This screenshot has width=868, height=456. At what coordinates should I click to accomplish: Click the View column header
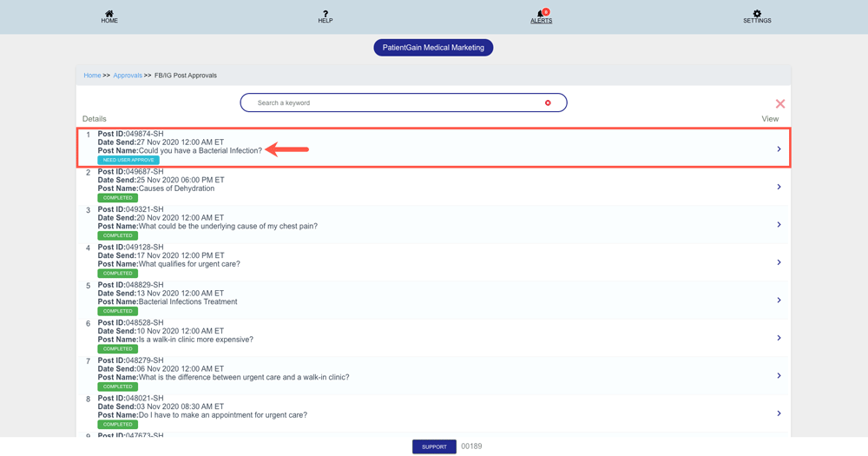pyautogui.click(x=770, y=119)
